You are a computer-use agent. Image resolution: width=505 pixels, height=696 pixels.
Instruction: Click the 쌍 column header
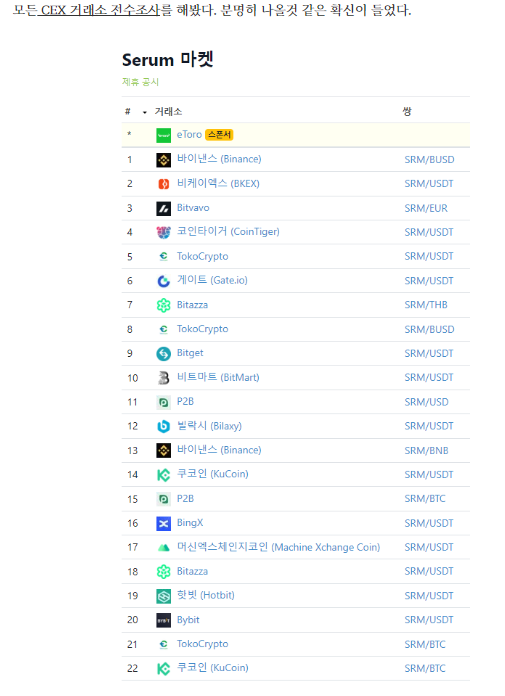pyautogui.click(x=407, y=112)
